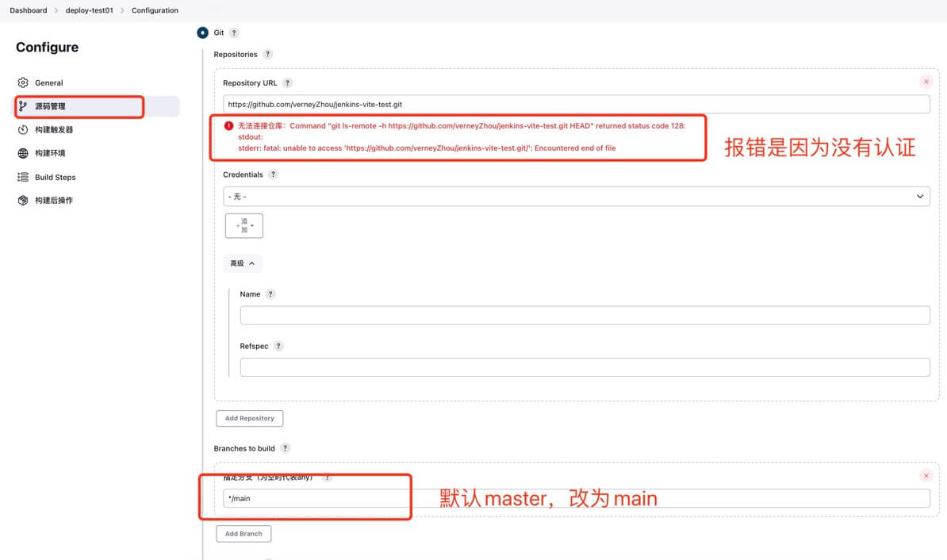Viewport: 947px width, 560px height.
Task: Click the Build Steps list icon
Action: click(23, 177)
